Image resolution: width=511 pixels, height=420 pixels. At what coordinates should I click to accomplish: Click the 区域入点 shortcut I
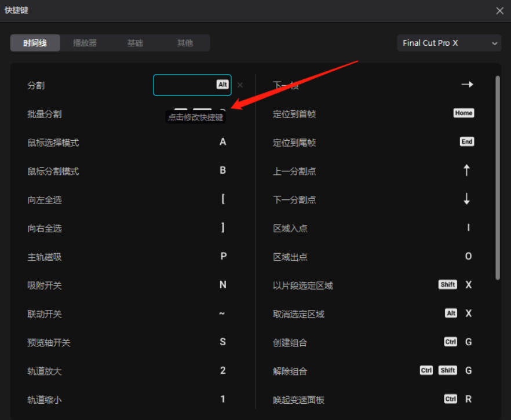(468, 228)
